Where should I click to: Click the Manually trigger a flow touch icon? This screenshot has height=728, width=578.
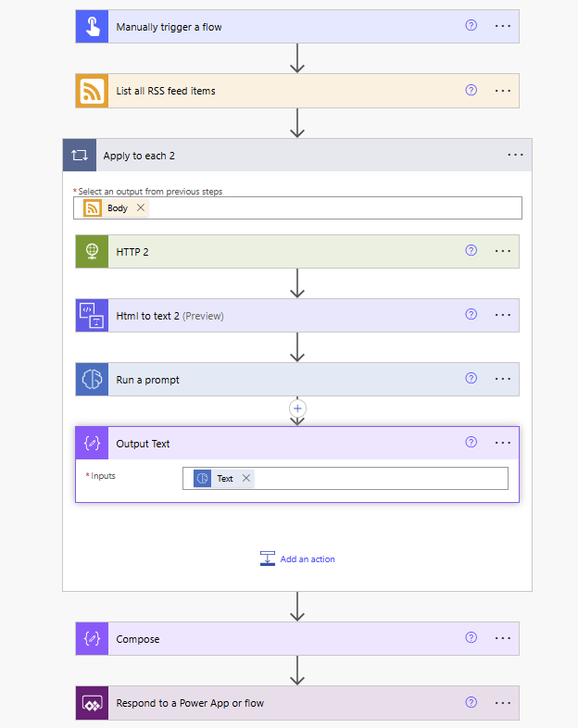pos(92,27)
